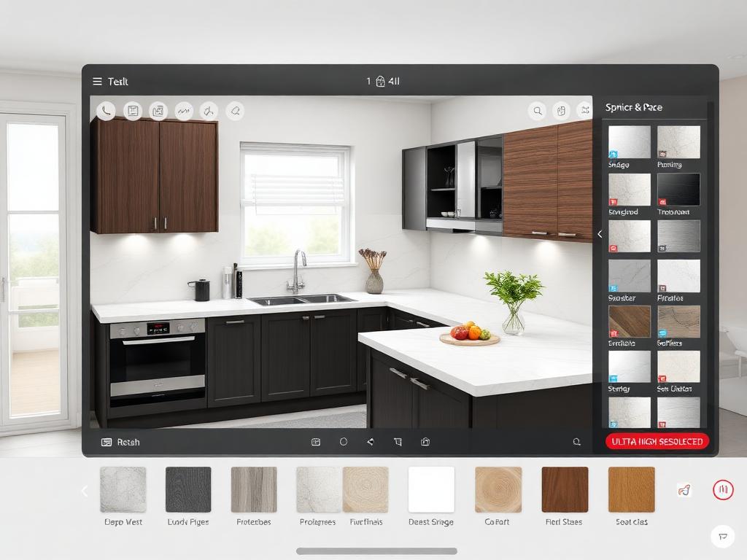Open the Retsh option in bottom bar

[x=120, y=442]
